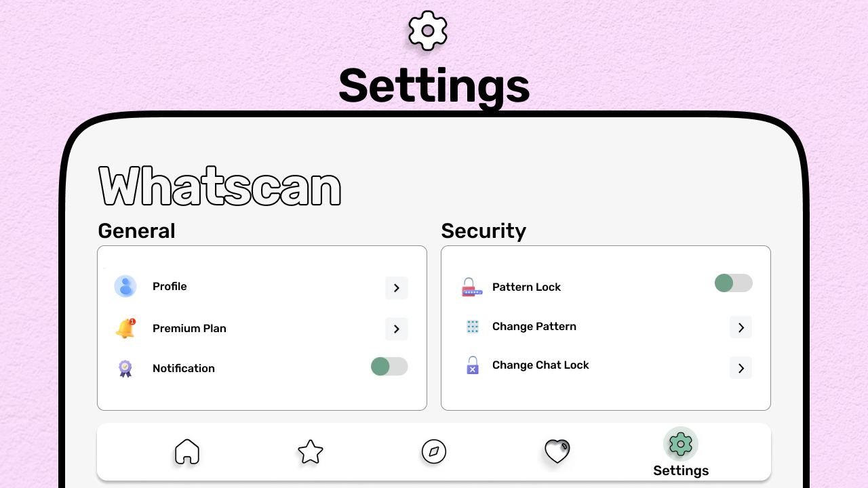Click the Change Chat Lock label
868x488 pixels.
click(x=540, y=365)
